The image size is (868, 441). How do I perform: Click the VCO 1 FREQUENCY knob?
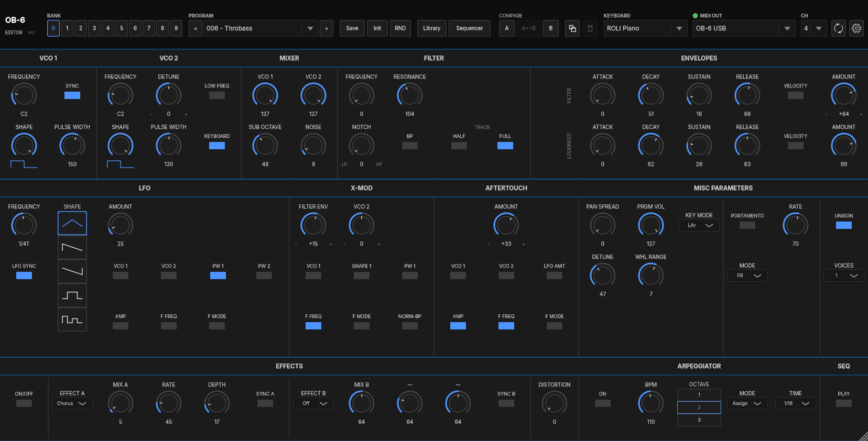click(x=24, y=95)
